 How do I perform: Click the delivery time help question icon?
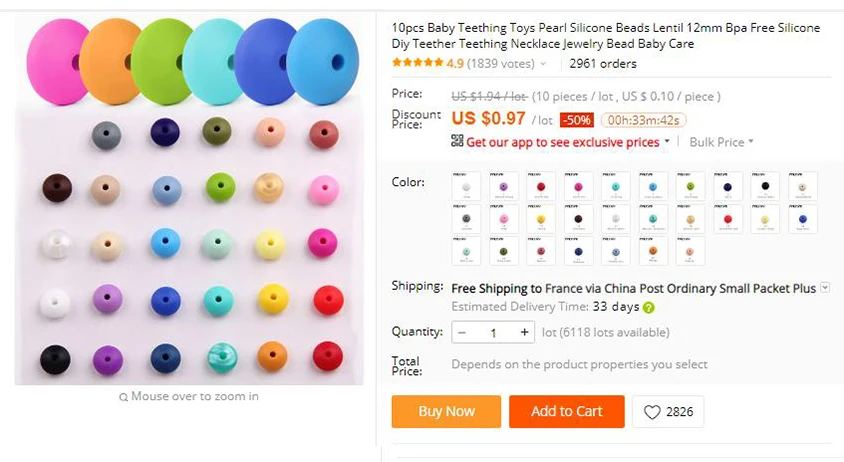pos(649,307)
